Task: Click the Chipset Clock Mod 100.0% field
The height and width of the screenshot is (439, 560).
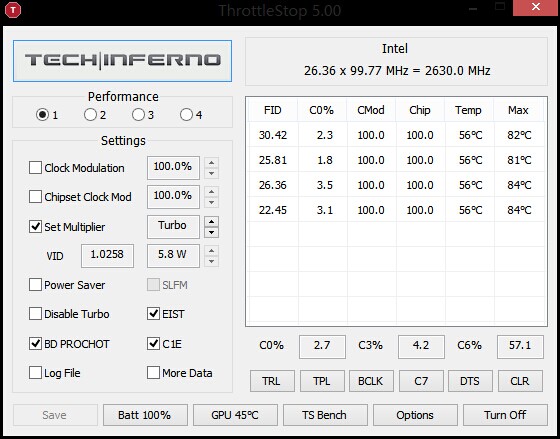Action: click(173, 196)
